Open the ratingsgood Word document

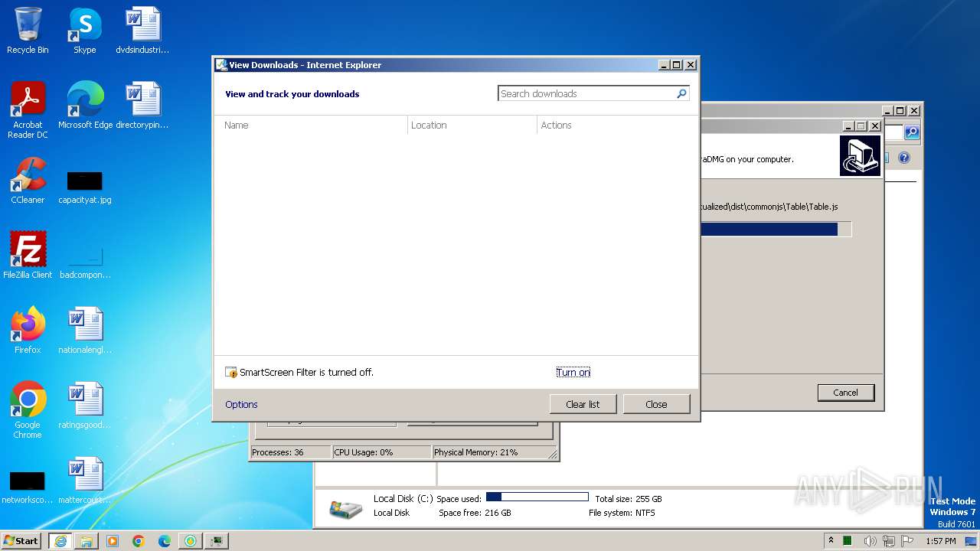[85, 406]
